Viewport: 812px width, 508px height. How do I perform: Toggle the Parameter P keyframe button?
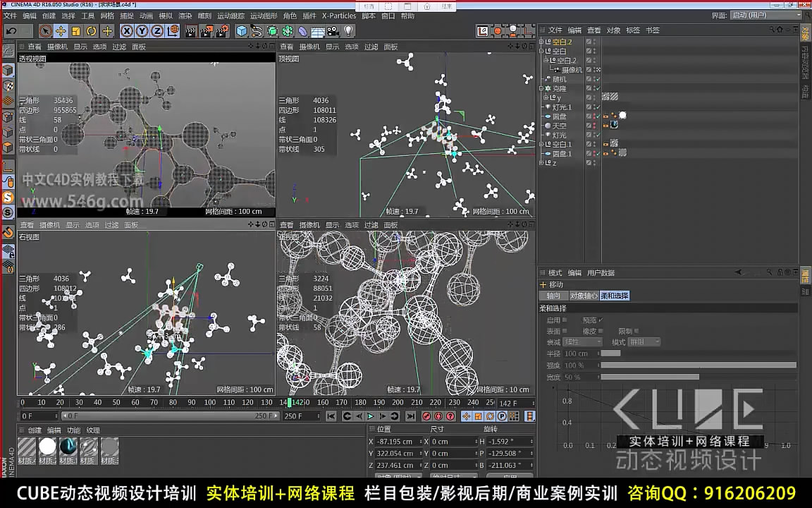point(502,416)
